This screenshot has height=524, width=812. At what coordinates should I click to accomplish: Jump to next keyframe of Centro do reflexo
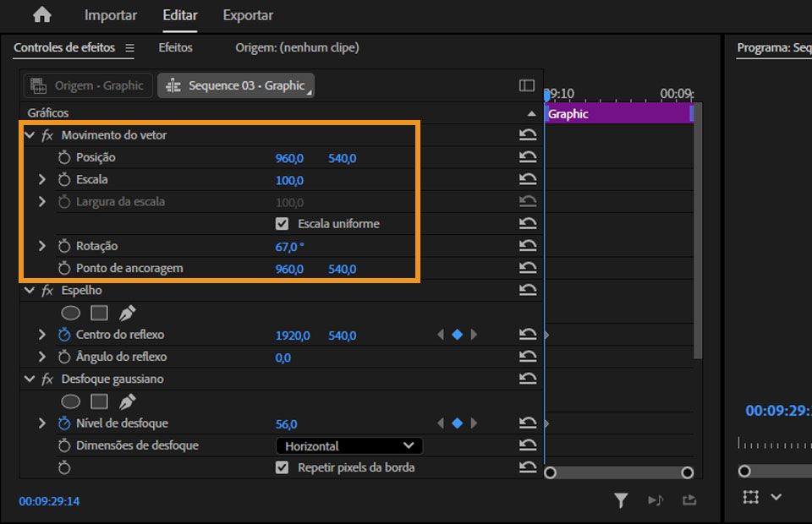click(x=474, y=335)
